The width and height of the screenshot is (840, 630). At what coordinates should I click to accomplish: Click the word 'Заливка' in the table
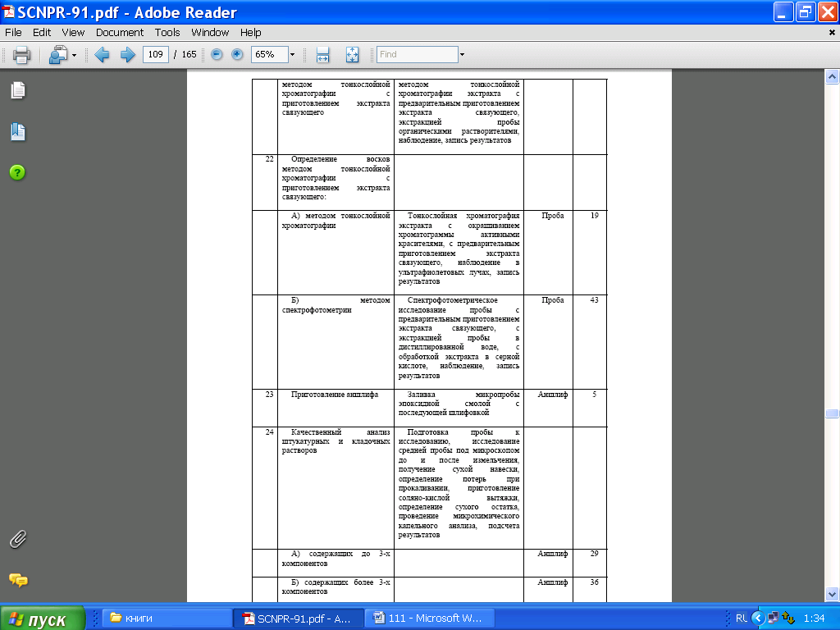point(421,395)
